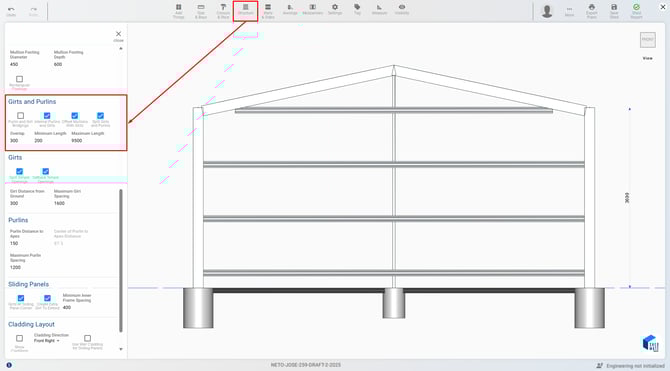
Task: Click the Maximum Length input field
Action: coord(88,140)
